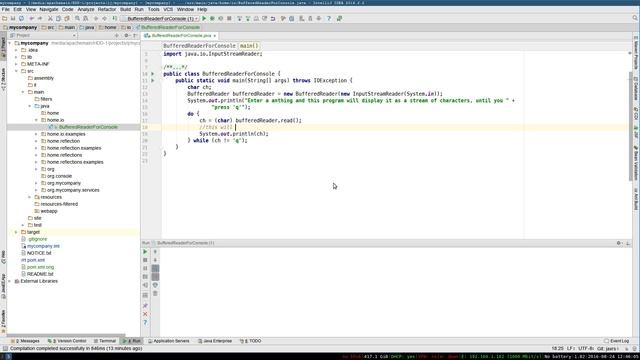Collapse the main folder
The width and height of the screenshot is (640, 360).
23,92
